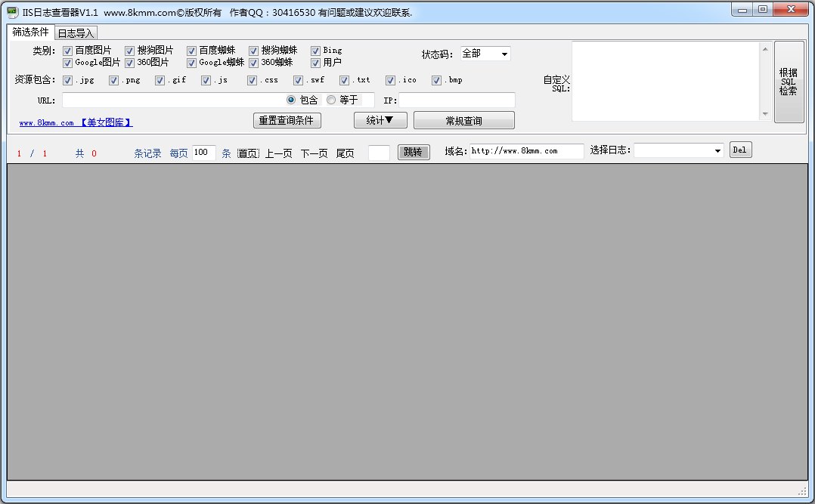Toggle the .jpg resource checkbox

tap(68, 80)
